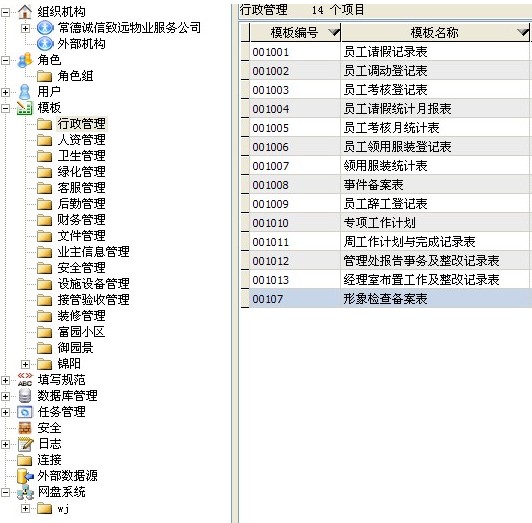Viewport: 532px width, 523px height.
Task: Click the 组织机构 house icon
Action: coord(25,12)
